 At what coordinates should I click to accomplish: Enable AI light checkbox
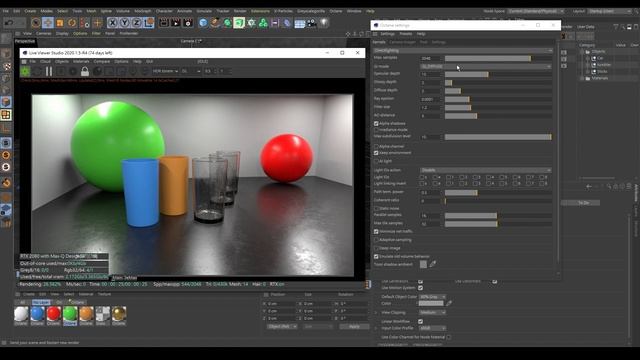[376, 161]
